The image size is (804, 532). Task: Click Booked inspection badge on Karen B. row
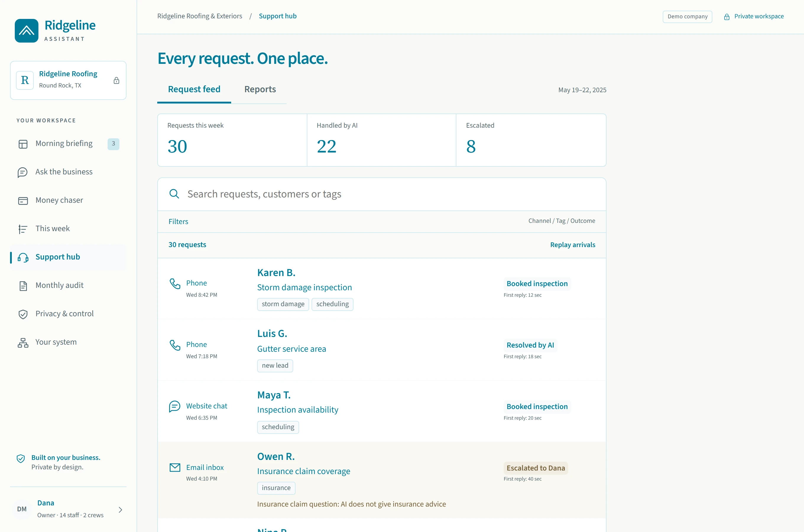point(537,284)
